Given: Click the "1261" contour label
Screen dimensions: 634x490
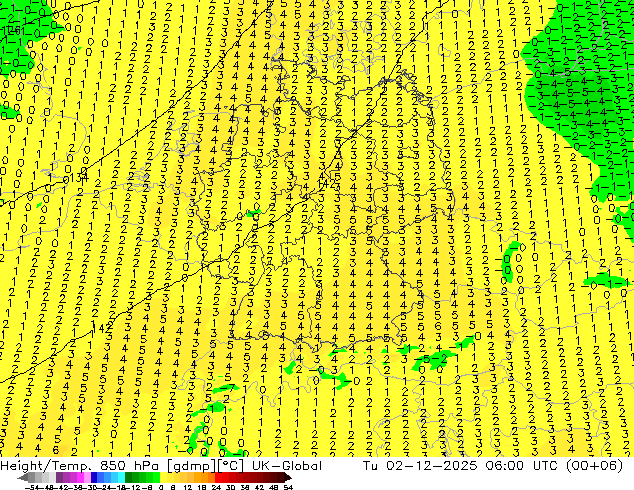Looking at the screenshot, I should [x=13, y=31].
